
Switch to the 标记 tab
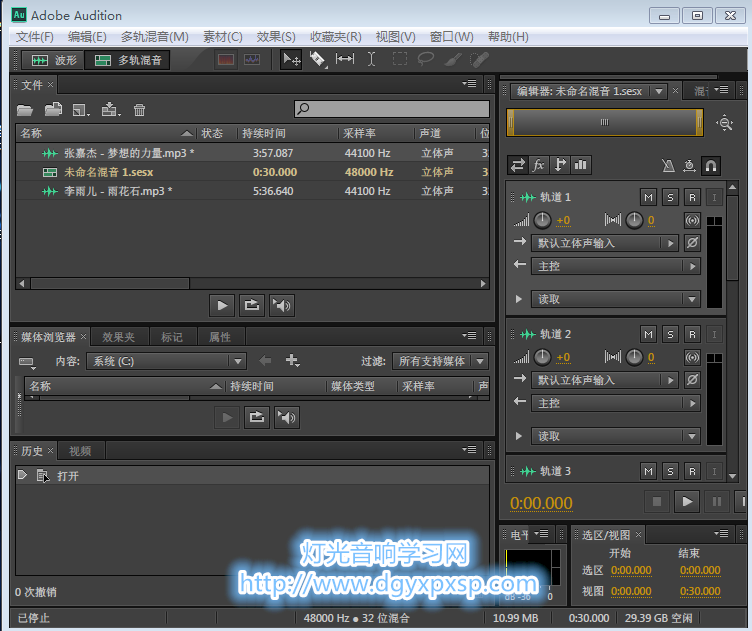tap(172, 337)
